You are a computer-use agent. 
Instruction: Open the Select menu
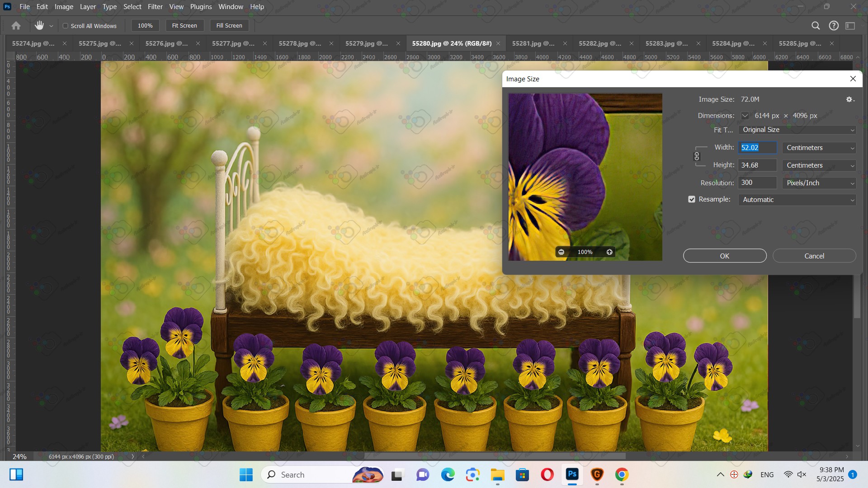click(x=132, y=7)
